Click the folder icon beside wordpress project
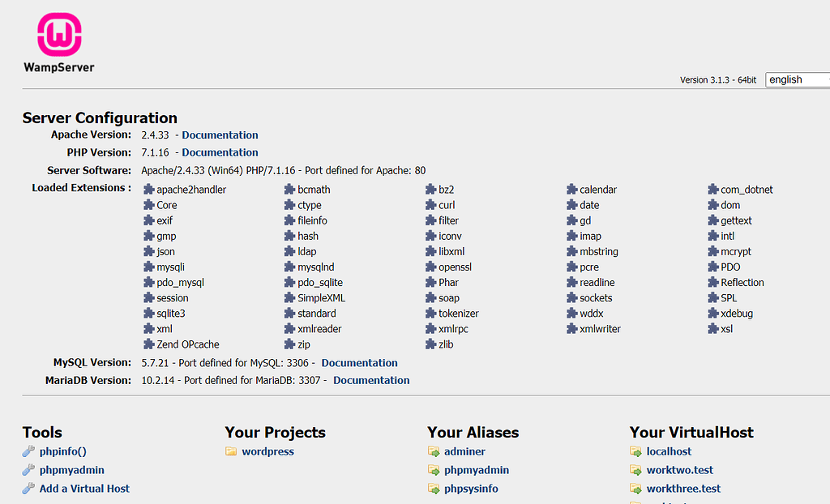The image size is (830, 504). (x=231, y=451)
